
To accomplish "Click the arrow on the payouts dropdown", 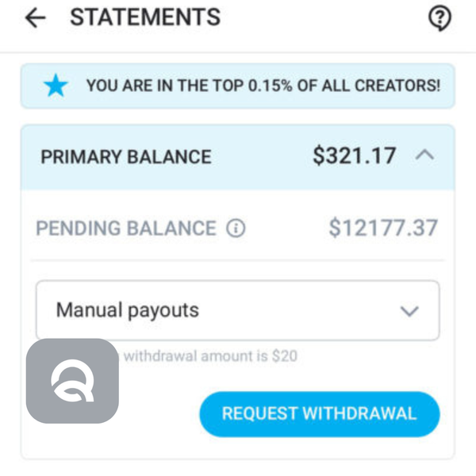I will click(x=409, y=311).
